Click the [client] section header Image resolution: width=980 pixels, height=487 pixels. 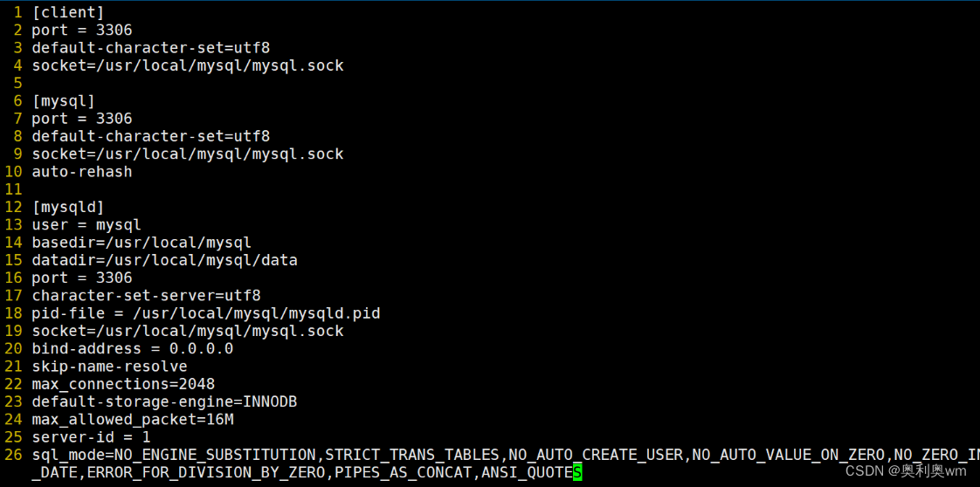pos(68,12)
